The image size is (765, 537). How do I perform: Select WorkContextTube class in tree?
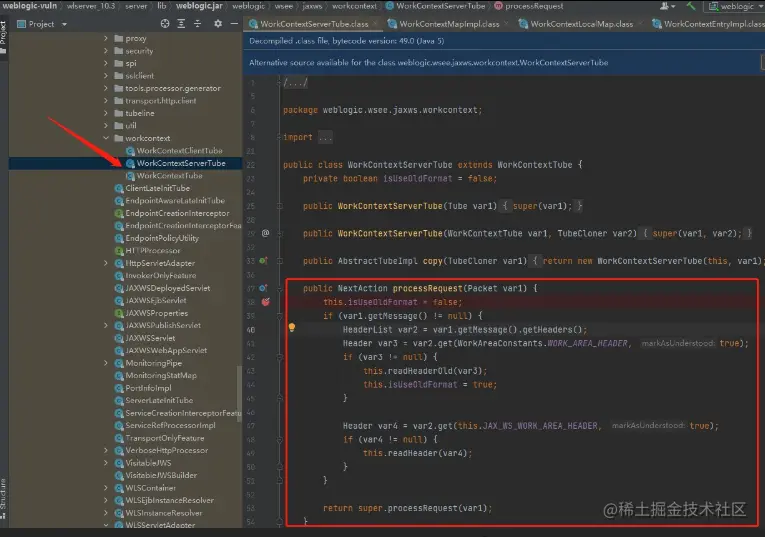pyautogui.click(x=169, y=176)
